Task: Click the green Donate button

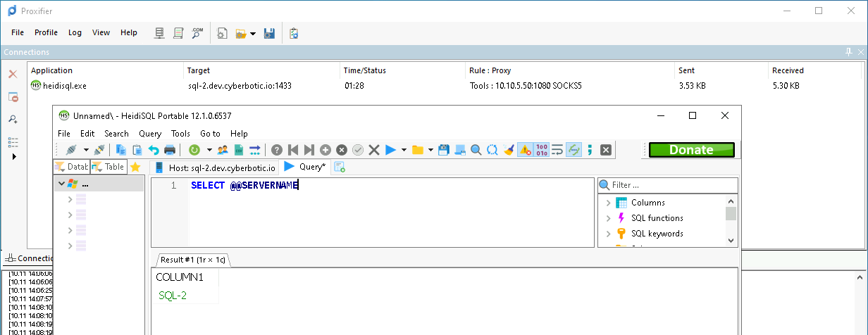Action: [x=691, y=150]
